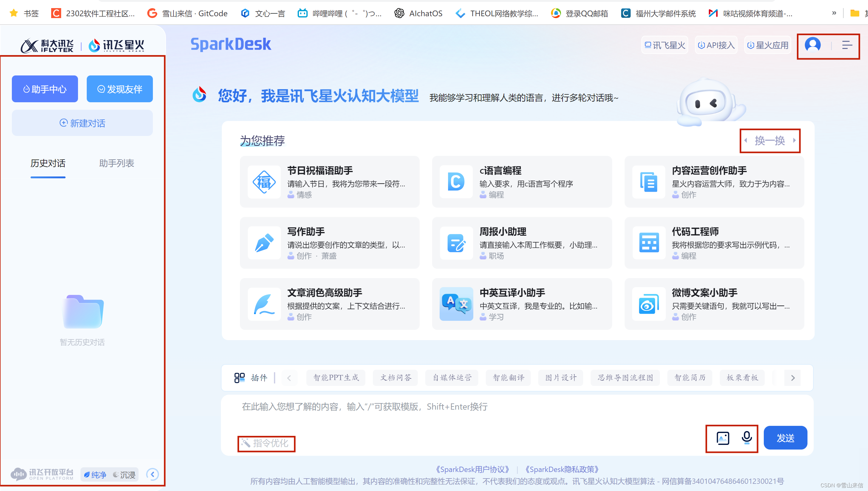
Task: Open the hamburger menu icon top right
Action: pos(847,45)
